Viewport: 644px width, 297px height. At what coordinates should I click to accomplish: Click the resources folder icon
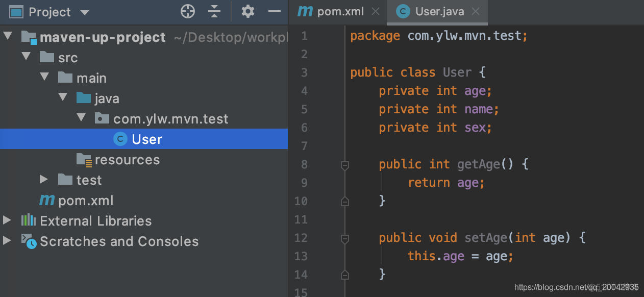click(x=84, y=160)
